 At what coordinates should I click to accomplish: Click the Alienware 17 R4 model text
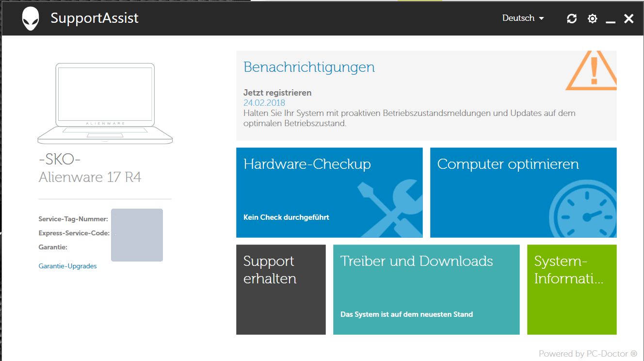[x=90, y=177]
